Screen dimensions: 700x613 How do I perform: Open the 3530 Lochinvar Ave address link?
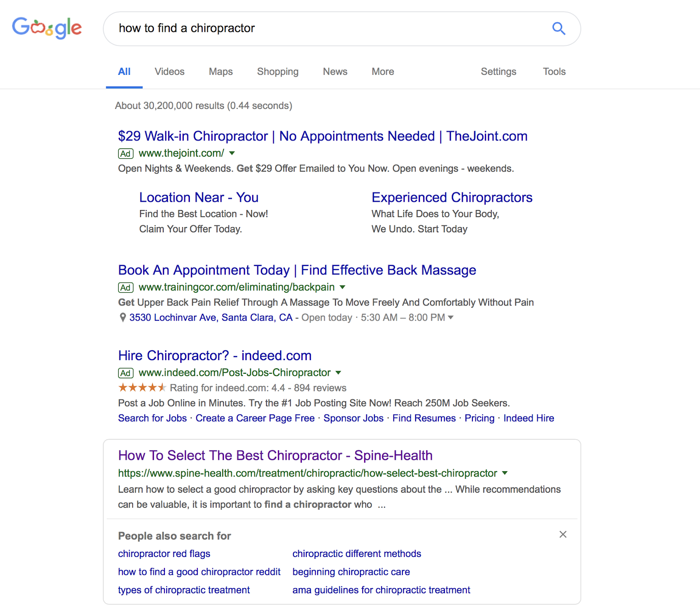click(x=211, y=318)
